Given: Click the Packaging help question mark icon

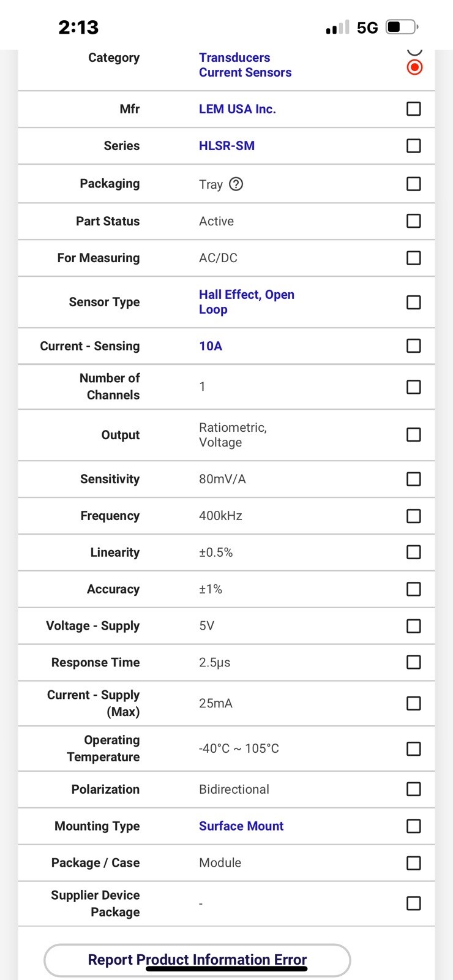Looking at the screenshot, I should click(236, 184).
